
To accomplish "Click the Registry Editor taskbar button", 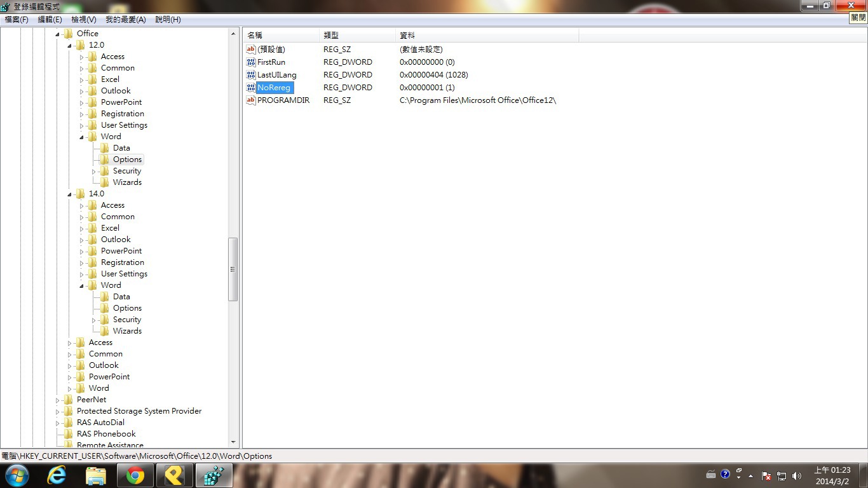I will pyautogui.click(x=214, y=475).
